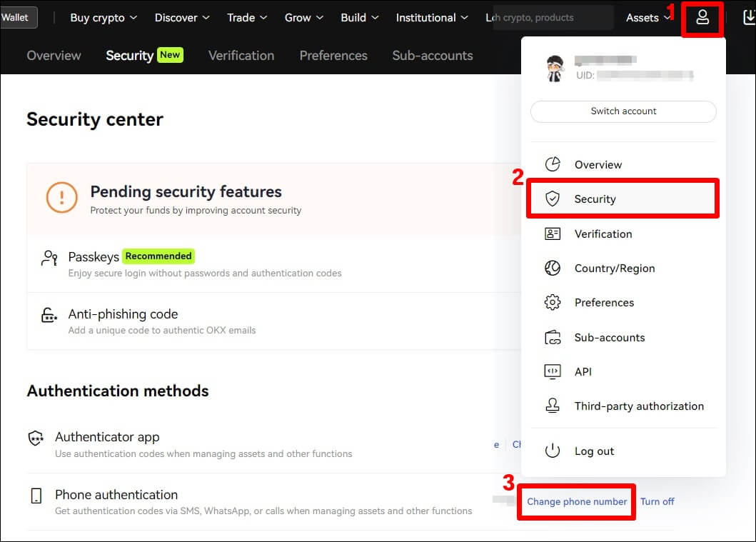The width and height of the screenshot is (756, 542).
Task: Click the user profile icon in top bar
Action: coord(702,18)
